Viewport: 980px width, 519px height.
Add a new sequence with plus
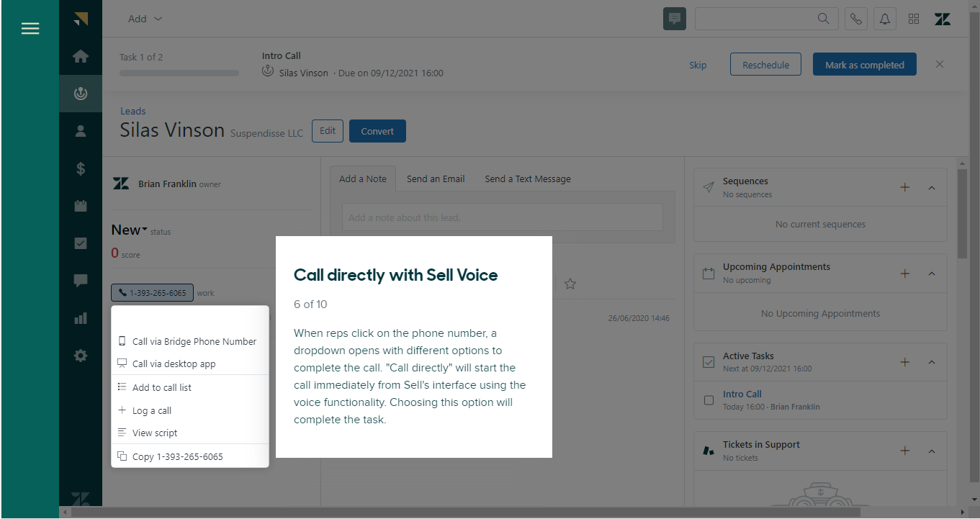(x=905, y=187)
